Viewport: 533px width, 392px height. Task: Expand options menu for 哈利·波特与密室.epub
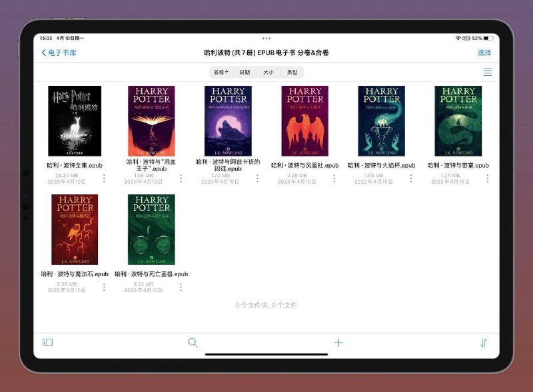488,178
